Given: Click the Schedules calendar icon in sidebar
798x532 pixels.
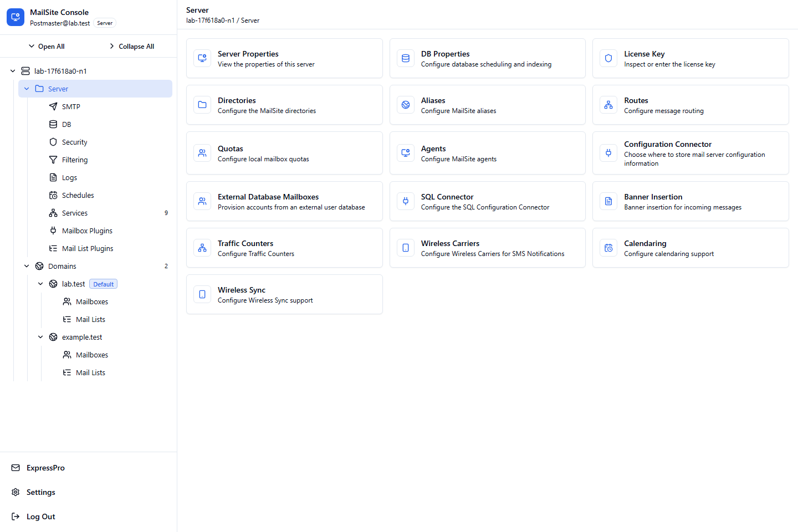Looking at the screenshot, I should [53, 195].
